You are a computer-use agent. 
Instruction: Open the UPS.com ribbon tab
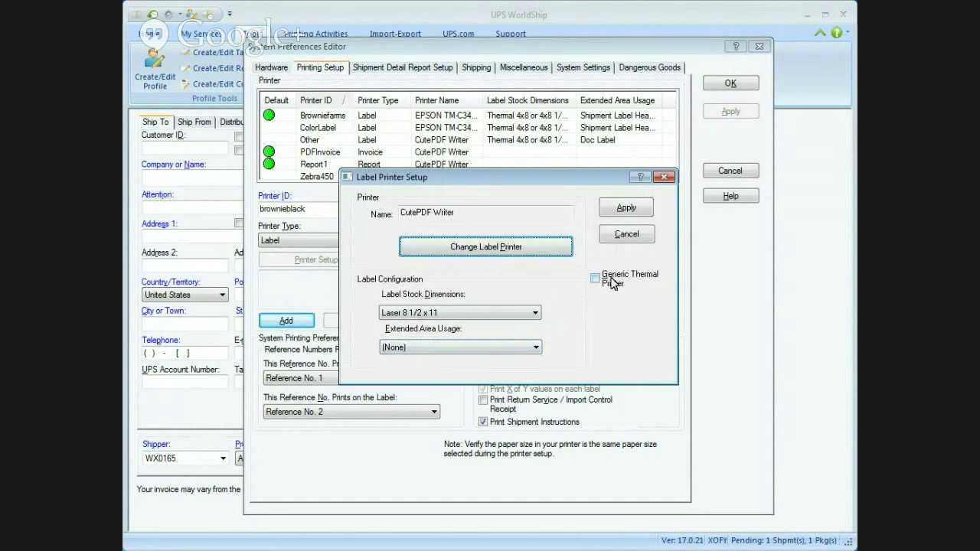pyautogui.click(x=458, y=34)
